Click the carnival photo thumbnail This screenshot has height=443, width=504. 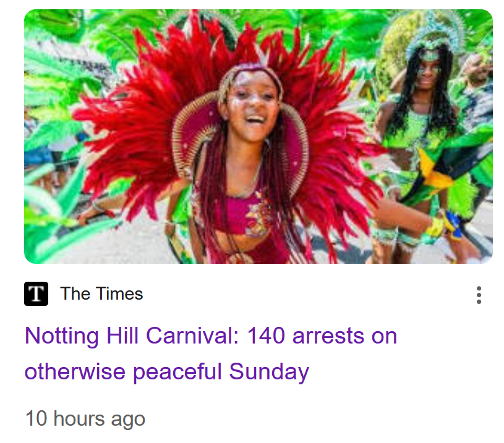[x=258, y=137]
